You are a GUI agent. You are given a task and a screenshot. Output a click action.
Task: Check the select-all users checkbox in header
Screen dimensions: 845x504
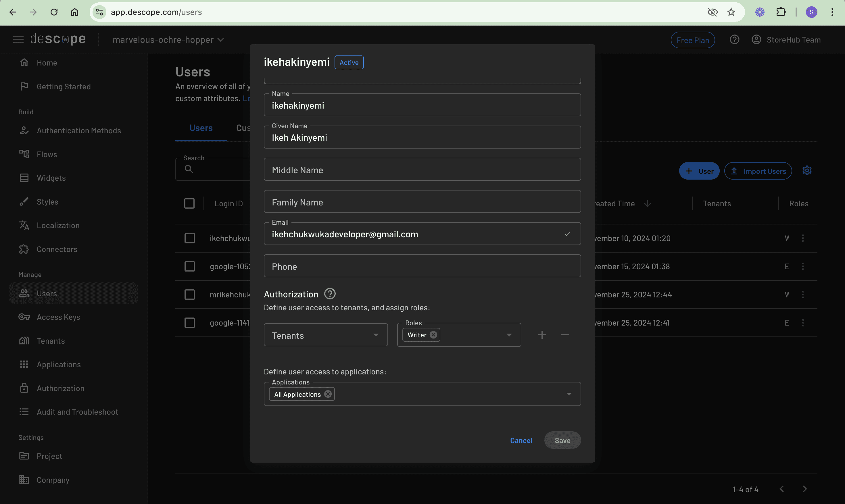tap(189, 203)
